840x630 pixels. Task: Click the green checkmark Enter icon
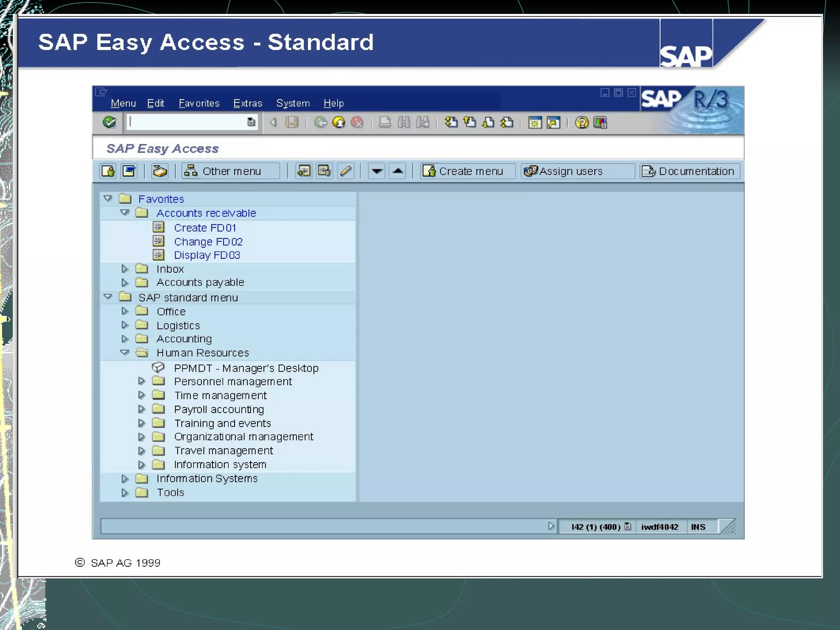tap(109, 122)
